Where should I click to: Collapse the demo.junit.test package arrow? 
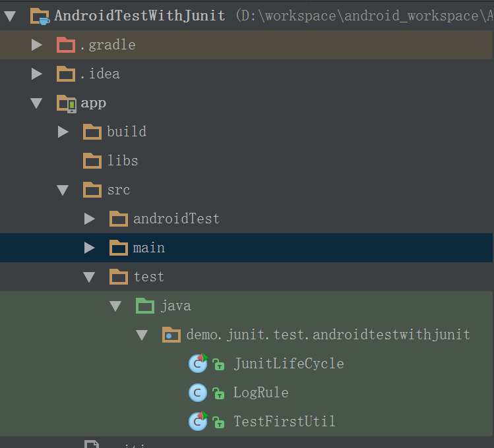pos(142,335)
